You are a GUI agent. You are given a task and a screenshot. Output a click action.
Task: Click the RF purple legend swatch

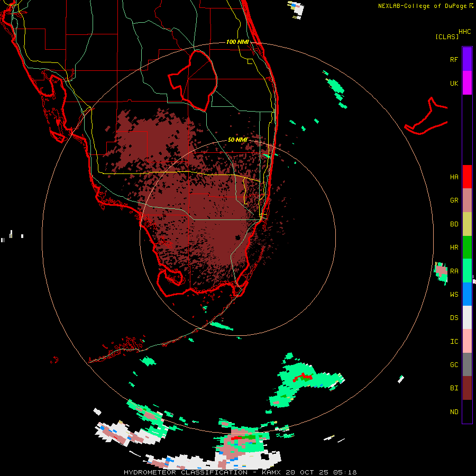coord(467,59)
